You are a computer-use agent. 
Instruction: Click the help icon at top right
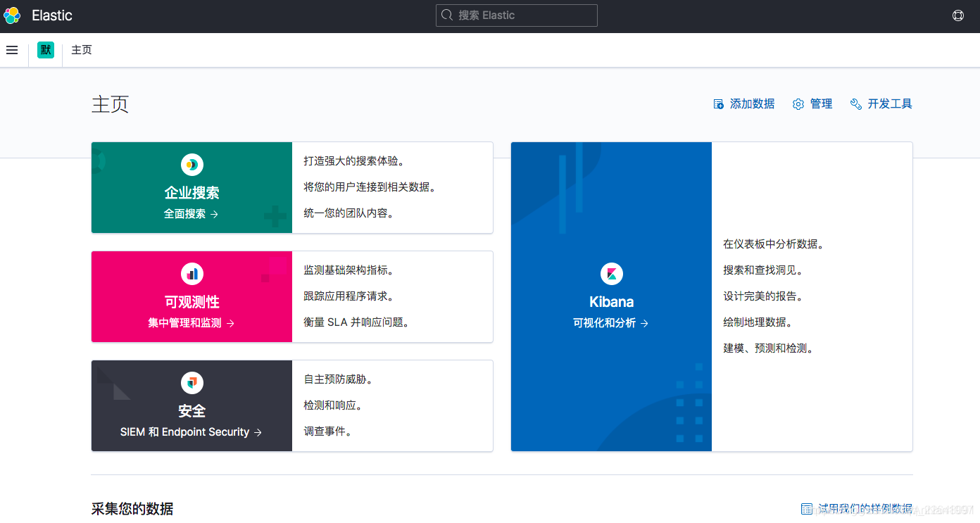coord(958,15)
